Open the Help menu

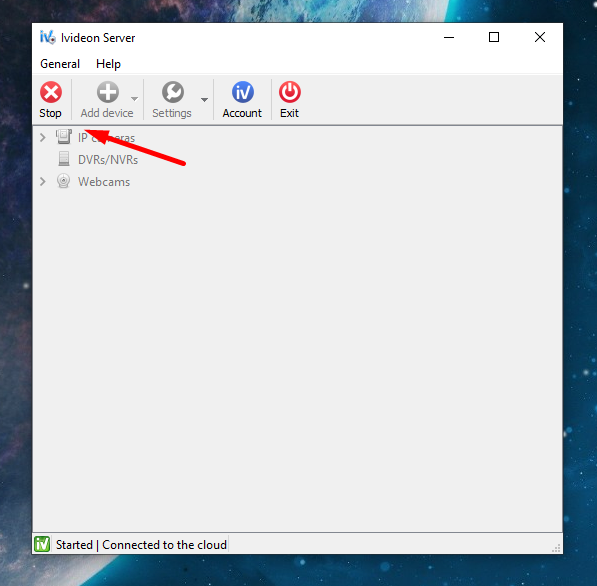(x=109, y=64)
